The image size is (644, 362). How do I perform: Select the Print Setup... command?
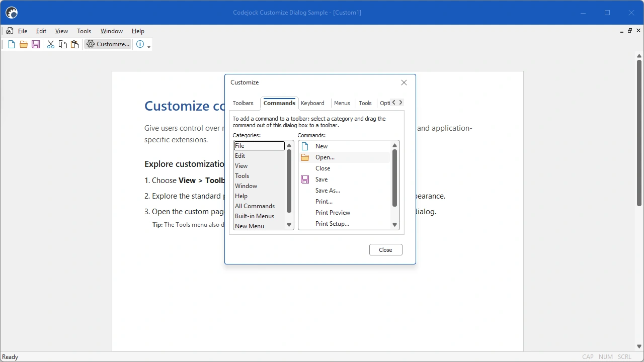point(345,224)
